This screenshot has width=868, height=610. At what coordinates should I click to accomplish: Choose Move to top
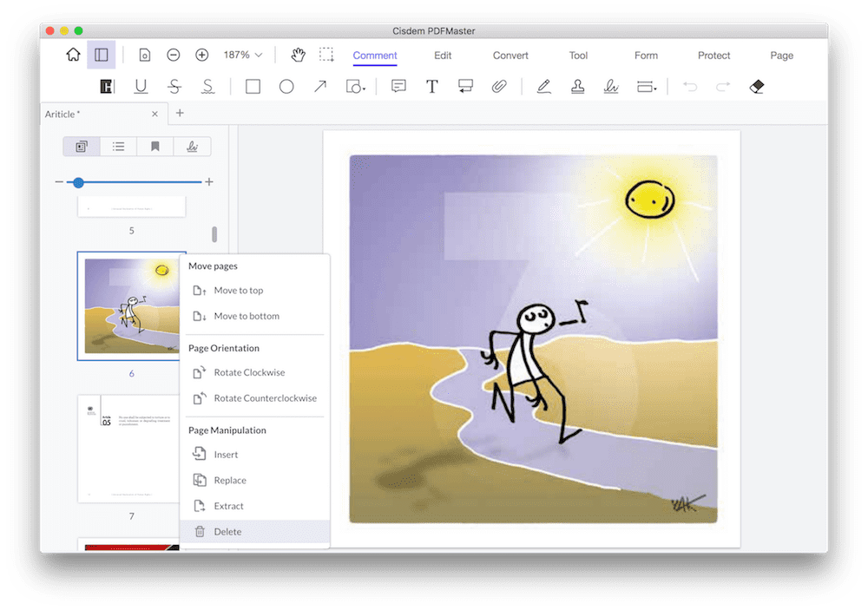coord(254,291)
